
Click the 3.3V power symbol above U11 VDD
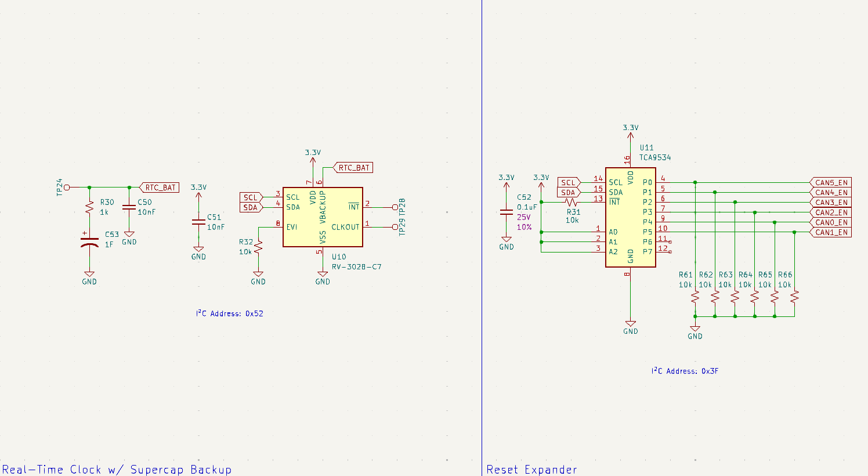tap(631, 132)
